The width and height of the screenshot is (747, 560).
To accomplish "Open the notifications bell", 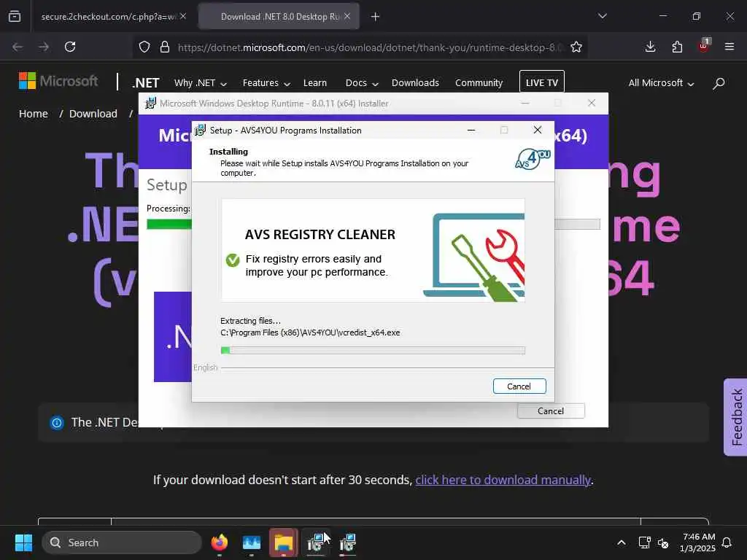I will (727, 542).
